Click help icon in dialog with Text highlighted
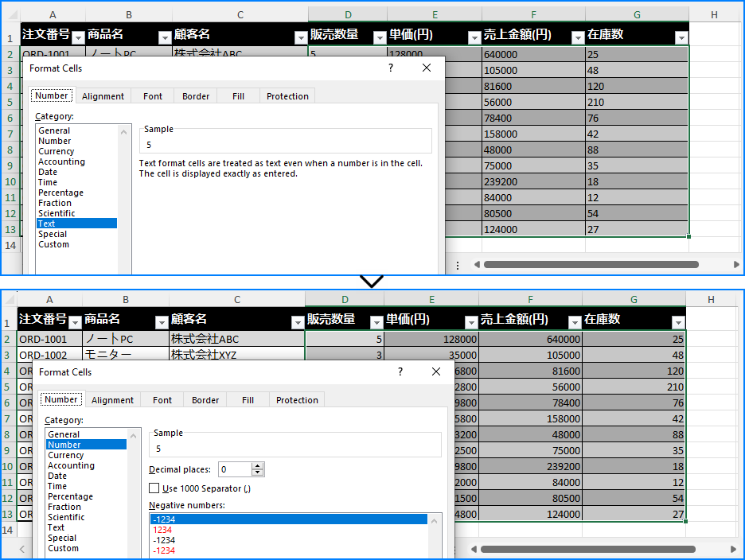Image resolution: width=745 pixels, height=560 pixels. click(x=391, y=68)
